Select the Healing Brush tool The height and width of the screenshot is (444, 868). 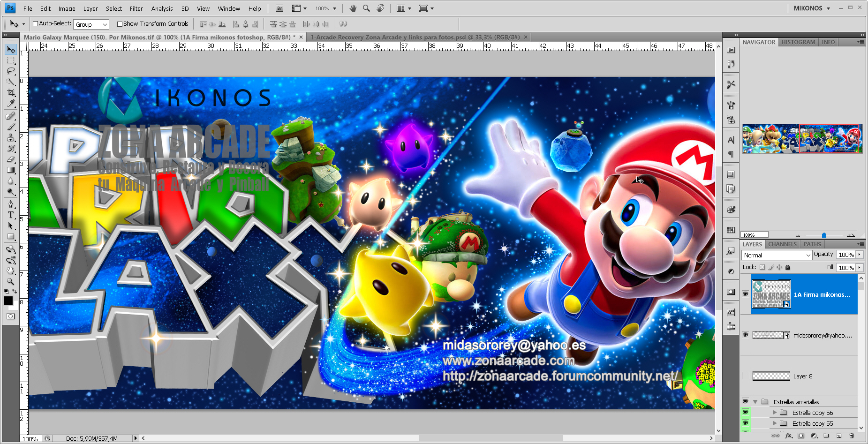tap(11, 116)
